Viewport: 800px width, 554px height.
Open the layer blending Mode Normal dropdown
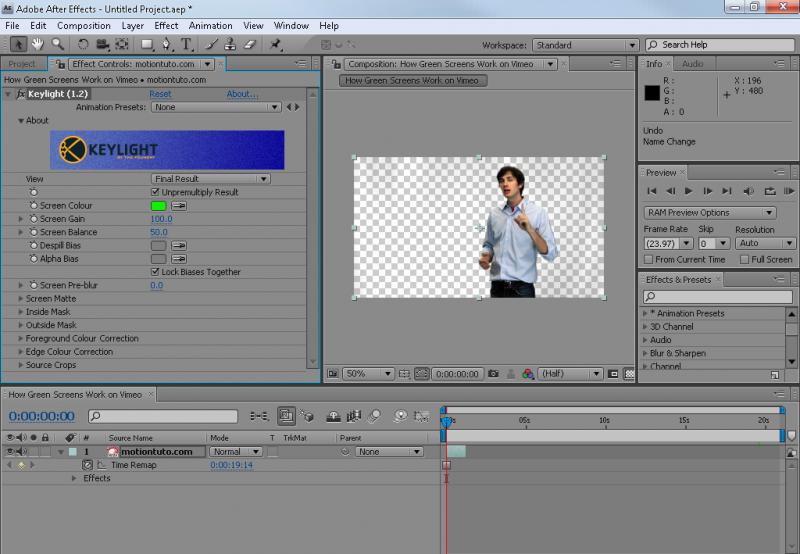click(x=233, y=452)
